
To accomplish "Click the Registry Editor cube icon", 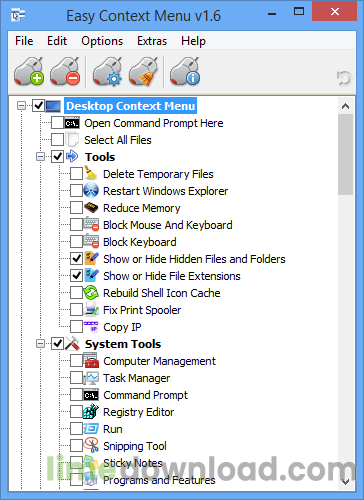I will [x=91, y=412].
